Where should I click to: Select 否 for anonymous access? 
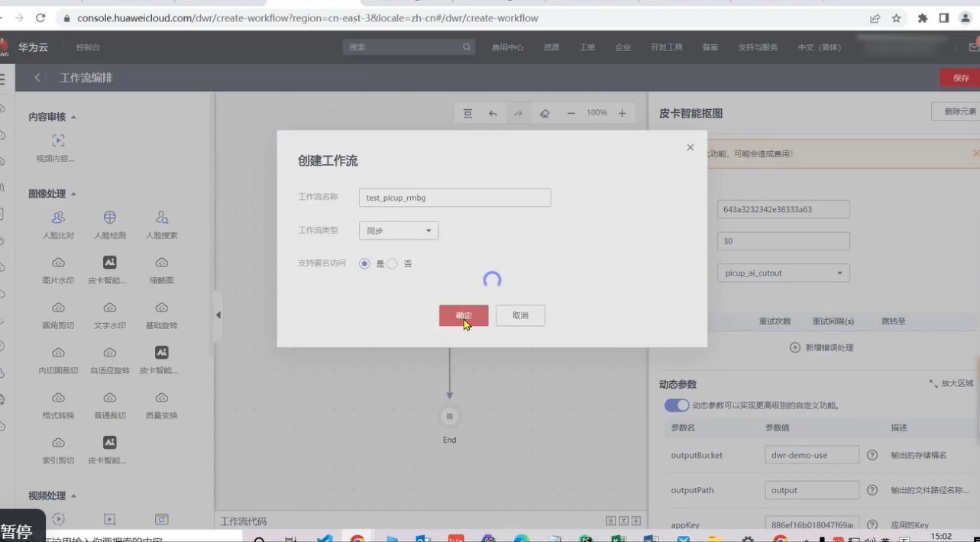[x=392, y=263]
